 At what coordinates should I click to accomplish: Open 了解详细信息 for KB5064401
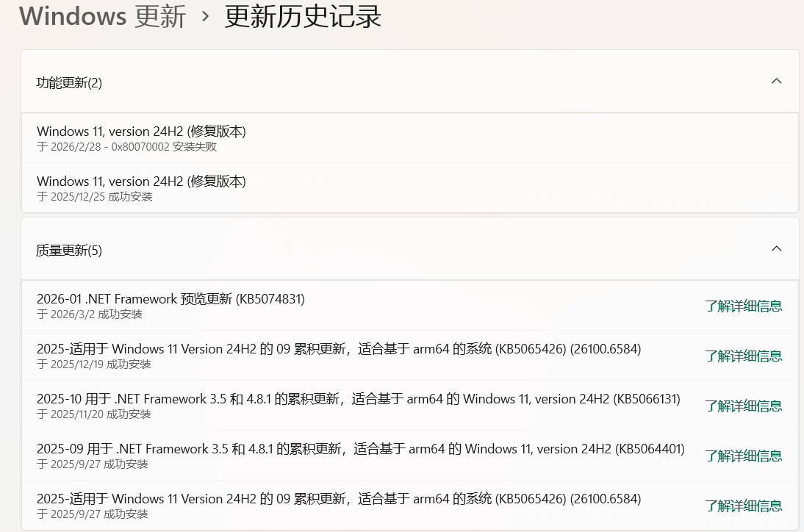click(x=743, y=456)
